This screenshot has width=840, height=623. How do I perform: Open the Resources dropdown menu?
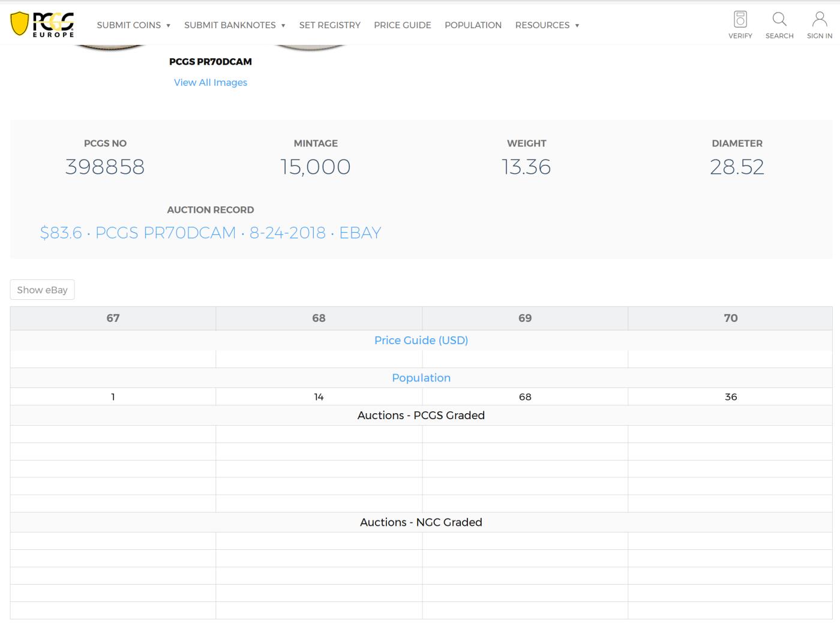(547, 25)
